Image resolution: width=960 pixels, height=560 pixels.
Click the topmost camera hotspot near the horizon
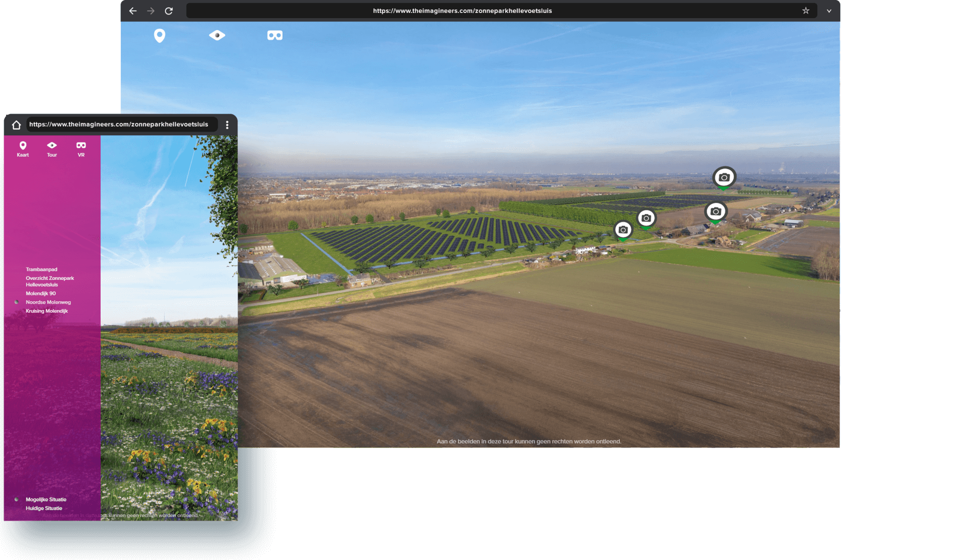[724, 177]
